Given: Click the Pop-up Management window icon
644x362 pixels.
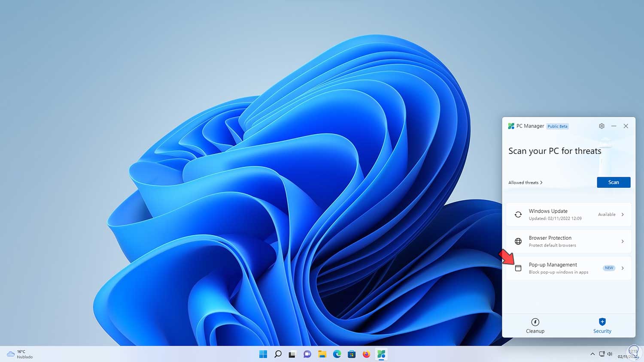Looking at the screenshot, I should [x=518, y=268].
